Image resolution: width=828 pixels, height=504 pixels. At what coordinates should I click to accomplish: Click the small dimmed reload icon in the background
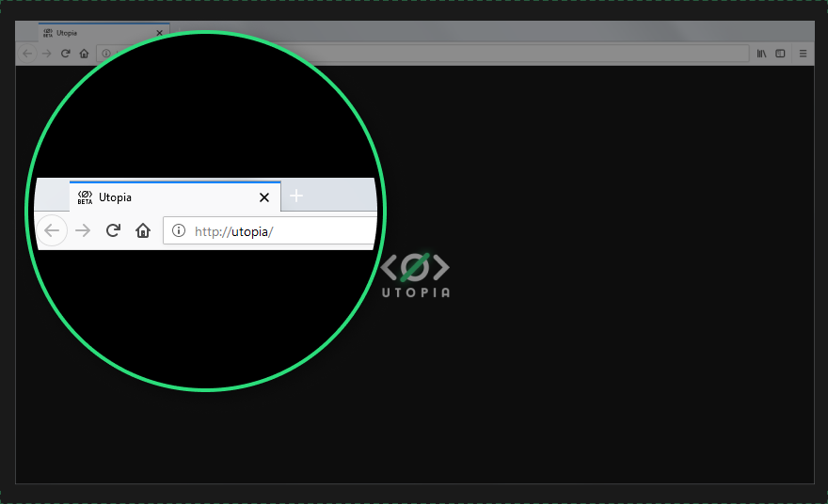tap(66, 54)
